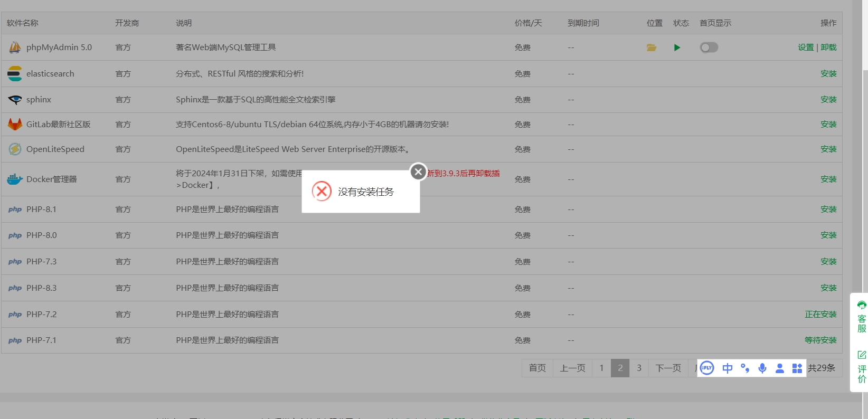Select pagination page 1

click(x=601, y=368)
